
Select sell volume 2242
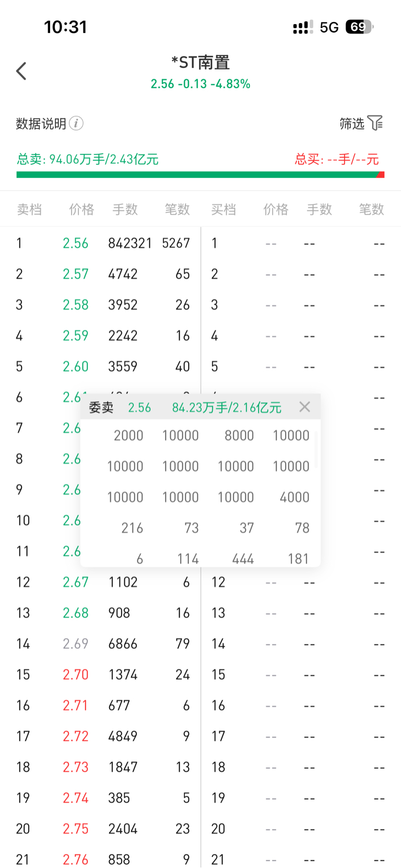[x=123, y=336]
